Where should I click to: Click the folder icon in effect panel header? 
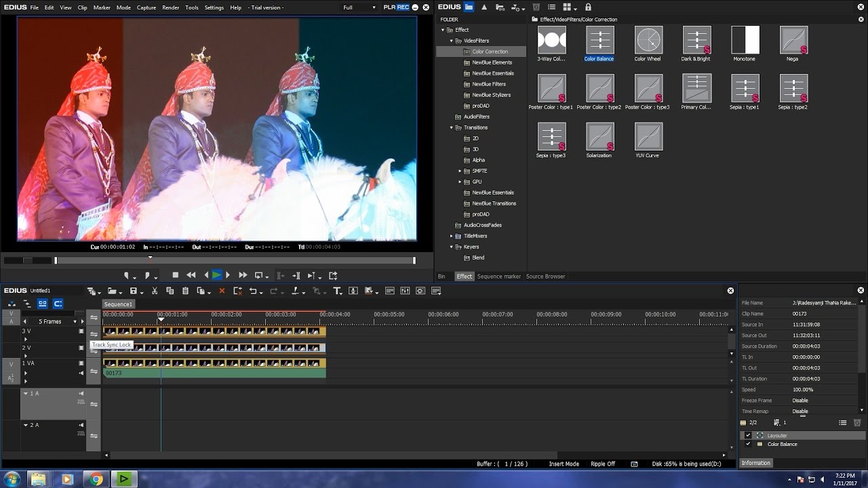pos(469,7)
